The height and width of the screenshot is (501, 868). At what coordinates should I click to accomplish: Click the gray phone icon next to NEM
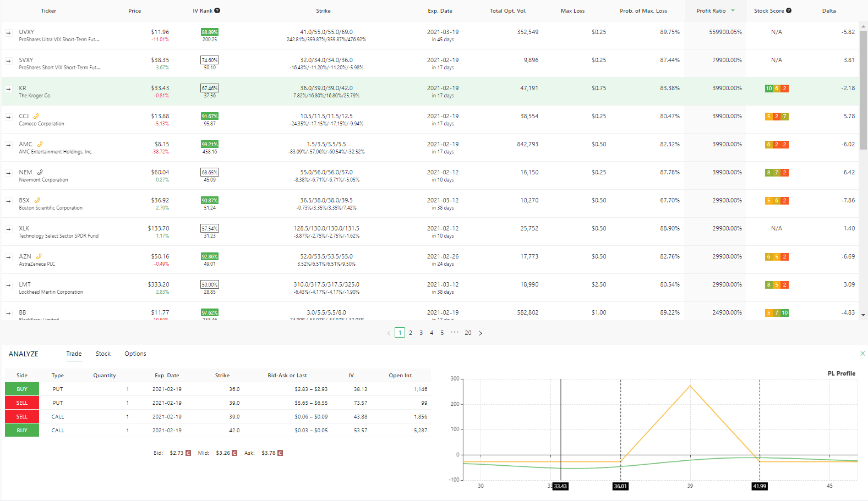[40, 172]
